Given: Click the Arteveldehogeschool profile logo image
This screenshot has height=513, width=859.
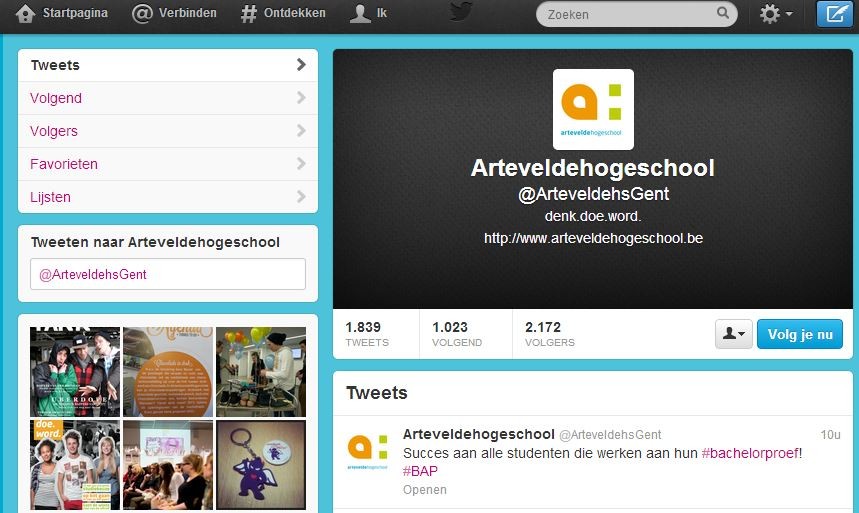Looking at the screenshot, I should tap(593, 110).
